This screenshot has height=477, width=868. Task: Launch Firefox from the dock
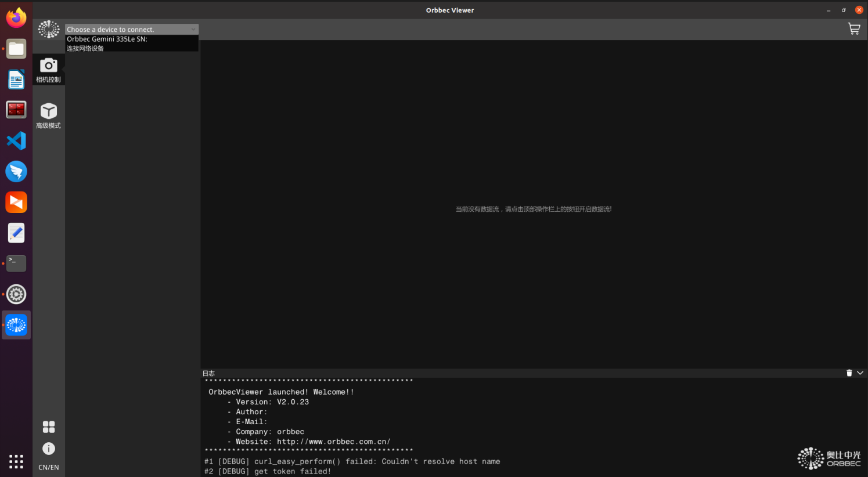pos(16,17)
